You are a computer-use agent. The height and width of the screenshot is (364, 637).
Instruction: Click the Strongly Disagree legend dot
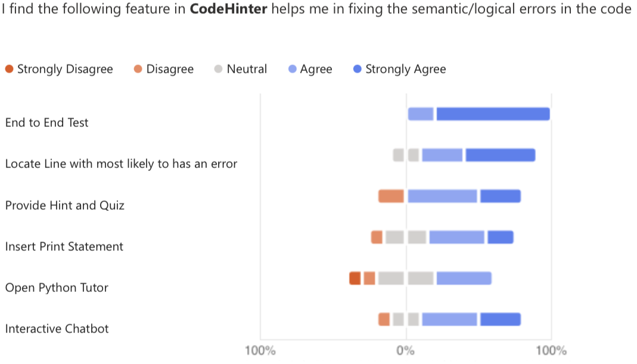tap(9, 69)
